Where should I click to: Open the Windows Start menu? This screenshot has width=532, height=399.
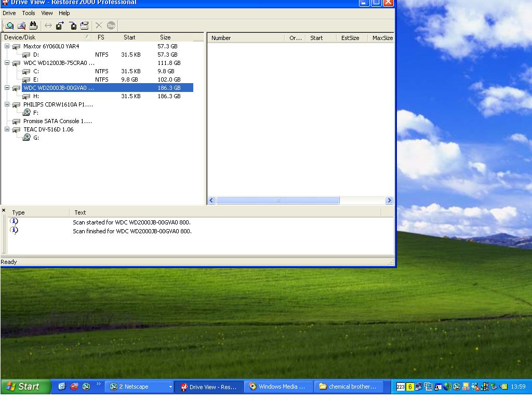point(25,387)
